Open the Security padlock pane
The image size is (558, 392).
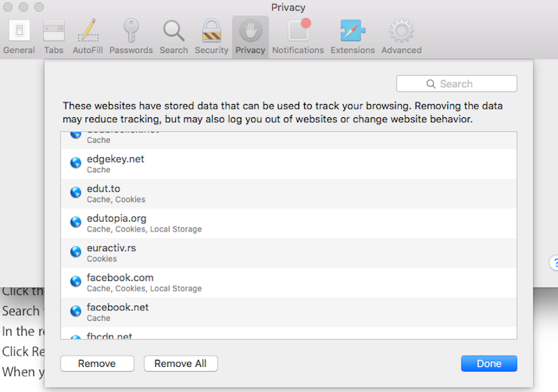(211, 37)
